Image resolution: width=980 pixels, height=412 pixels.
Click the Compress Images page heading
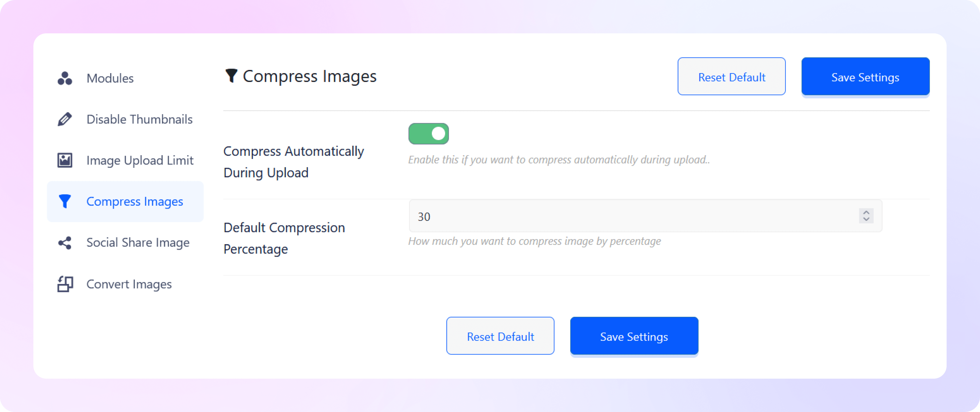pyautogui.click(x=309, y=76)
